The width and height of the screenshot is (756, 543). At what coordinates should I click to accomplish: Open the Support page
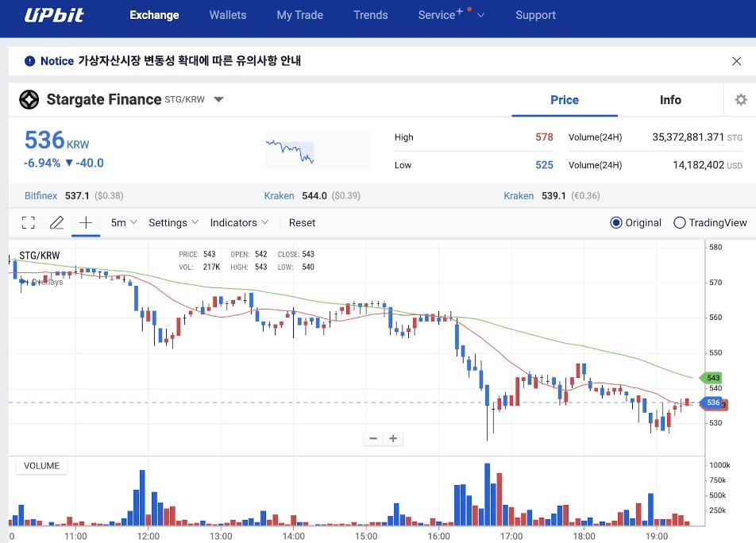tap(535, 15)
